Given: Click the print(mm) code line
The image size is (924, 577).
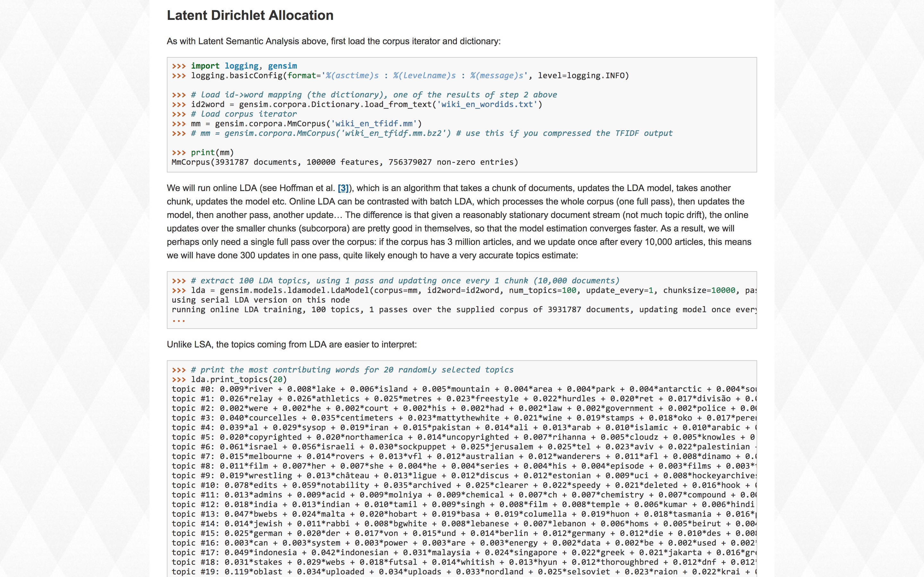Looking at the screenshot, I should [212, 153].
